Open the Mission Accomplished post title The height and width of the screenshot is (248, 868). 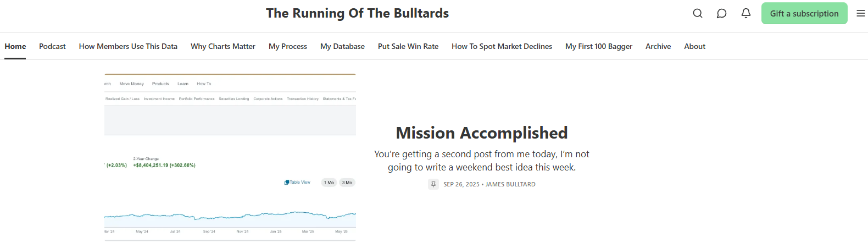click(482, 133)
